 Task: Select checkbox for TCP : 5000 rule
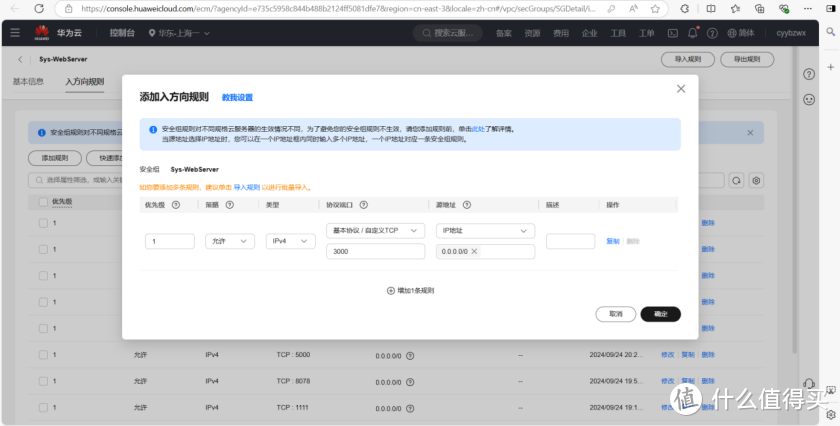tap(43, 355)
